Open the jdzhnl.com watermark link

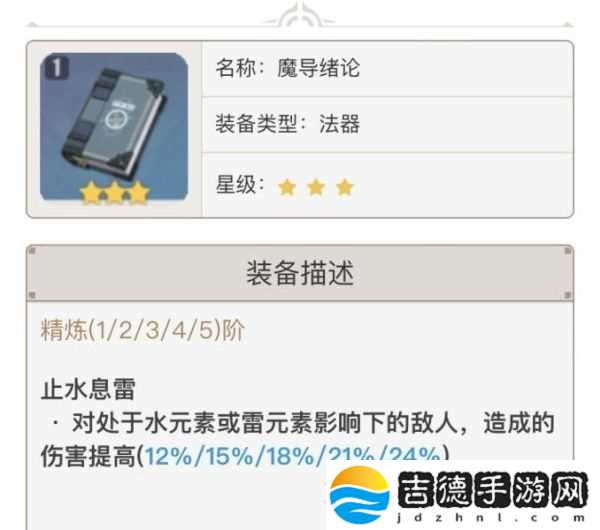(491, 518)
